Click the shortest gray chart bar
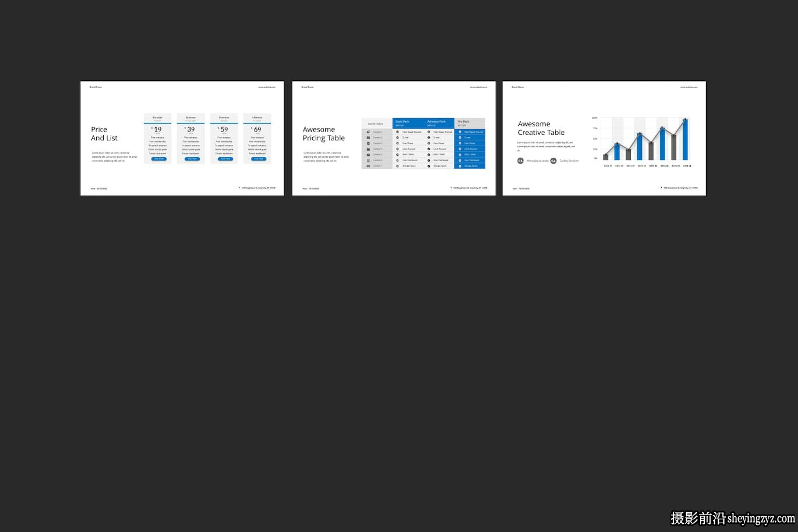The image size is (798, 532). (606, 157)
